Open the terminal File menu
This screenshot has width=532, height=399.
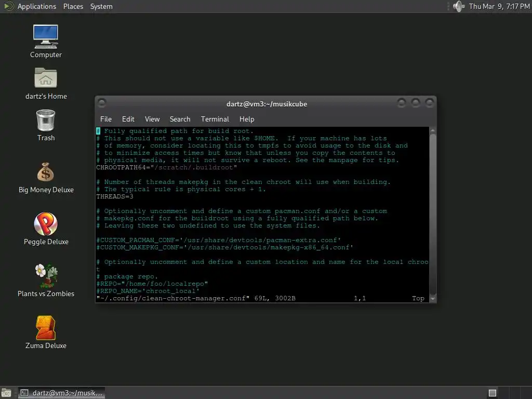[106, 119]
